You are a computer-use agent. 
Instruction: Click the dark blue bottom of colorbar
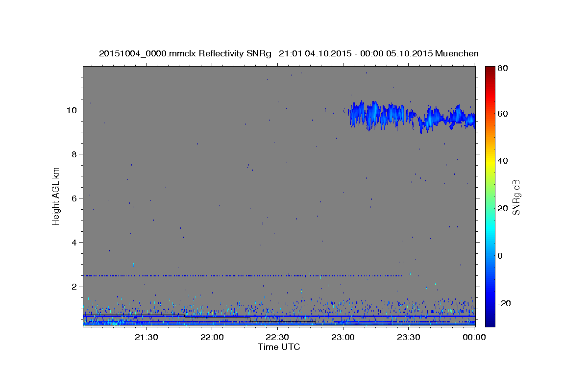coord(490,321)
